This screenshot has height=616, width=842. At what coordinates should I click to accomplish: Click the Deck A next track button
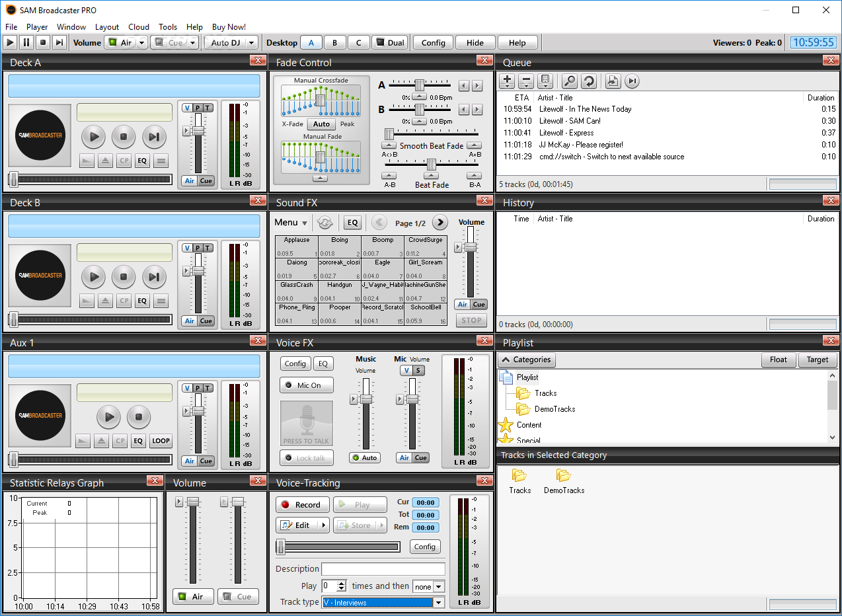click(153, 137)
